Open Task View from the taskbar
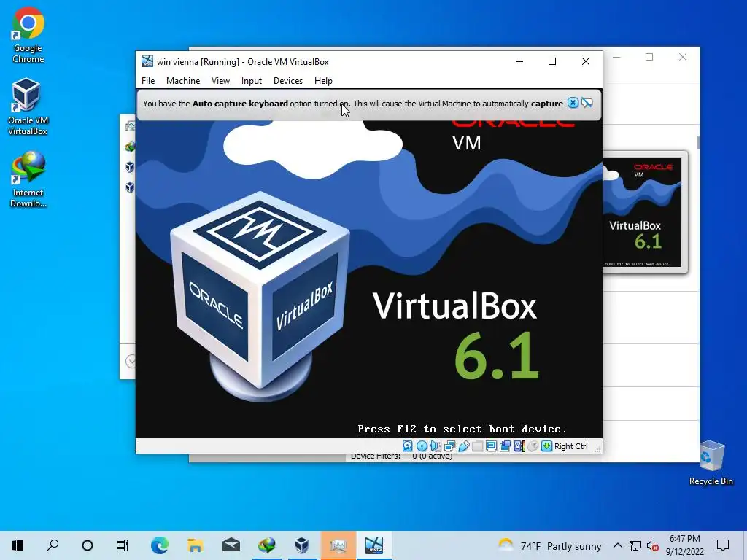This screenshot has width=747, height=560. (123, 545)
